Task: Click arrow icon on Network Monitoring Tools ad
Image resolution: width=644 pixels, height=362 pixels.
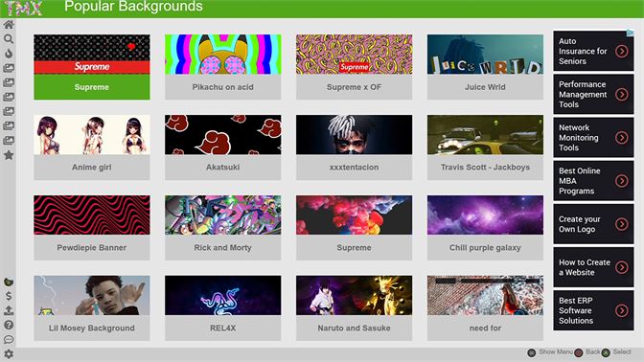Action: point(621,138)
